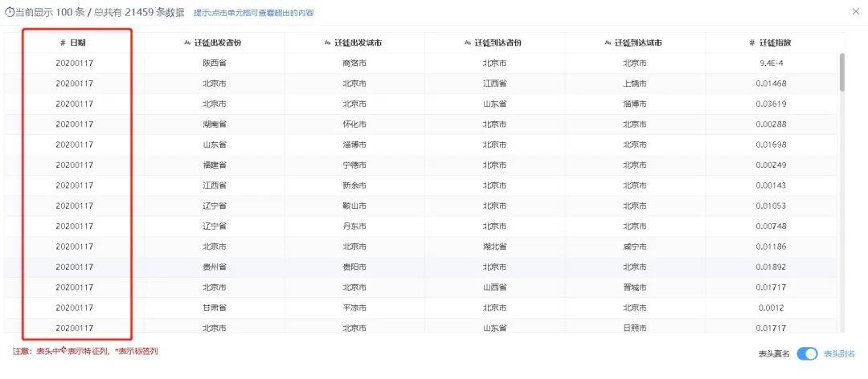Click the text-type icon on 迁徙到达省份 header
The width and height of the screenshot is (868, 379).
[x=468, y=43]
